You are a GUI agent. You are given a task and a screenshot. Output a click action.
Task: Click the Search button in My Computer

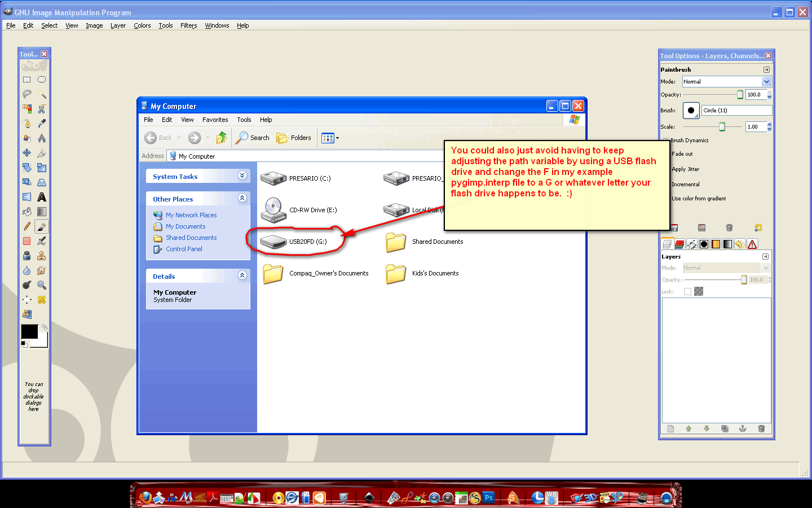[x=253, y=138]
